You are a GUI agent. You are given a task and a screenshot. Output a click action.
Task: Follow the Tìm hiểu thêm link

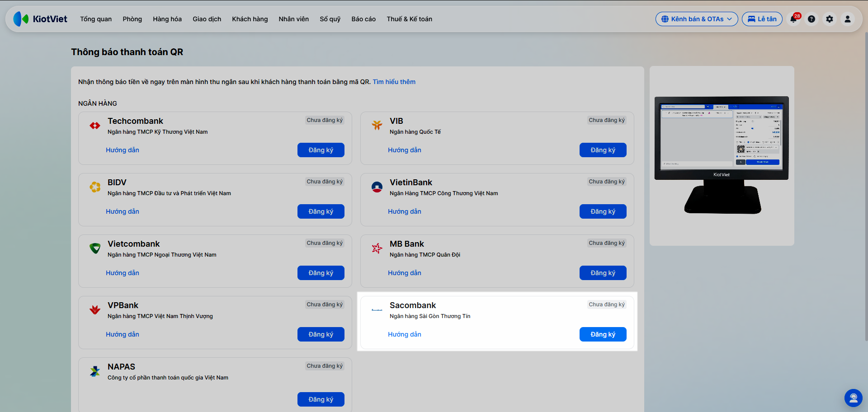[394, 82]
